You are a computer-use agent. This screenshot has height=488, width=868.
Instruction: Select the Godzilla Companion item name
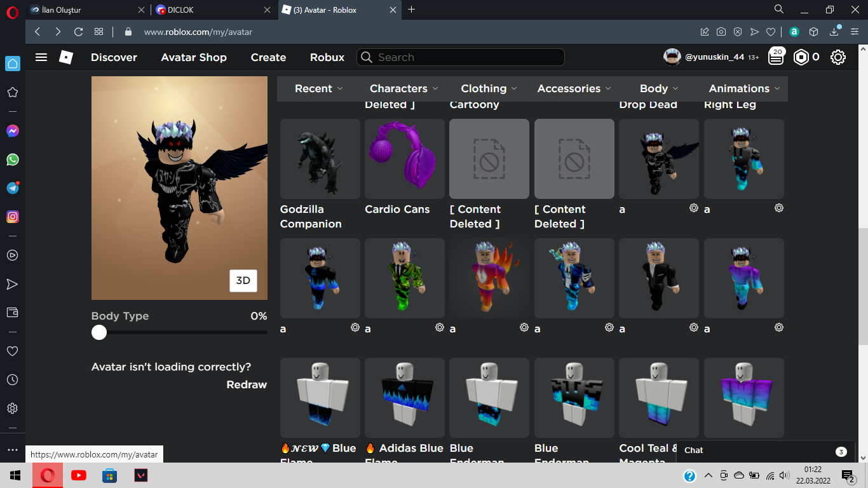[x=311, y=217]
